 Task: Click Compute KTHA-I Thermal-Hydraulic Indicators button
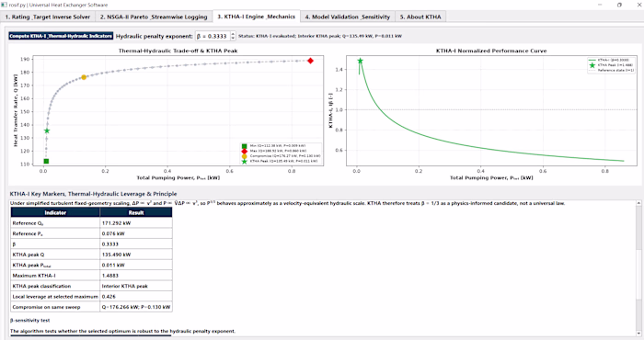61,36
